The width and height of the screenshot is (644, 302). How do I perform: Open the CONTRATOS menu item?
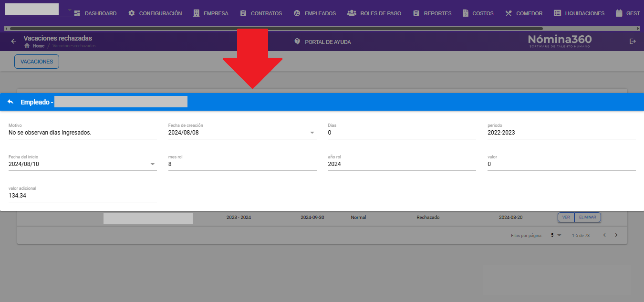260,13
